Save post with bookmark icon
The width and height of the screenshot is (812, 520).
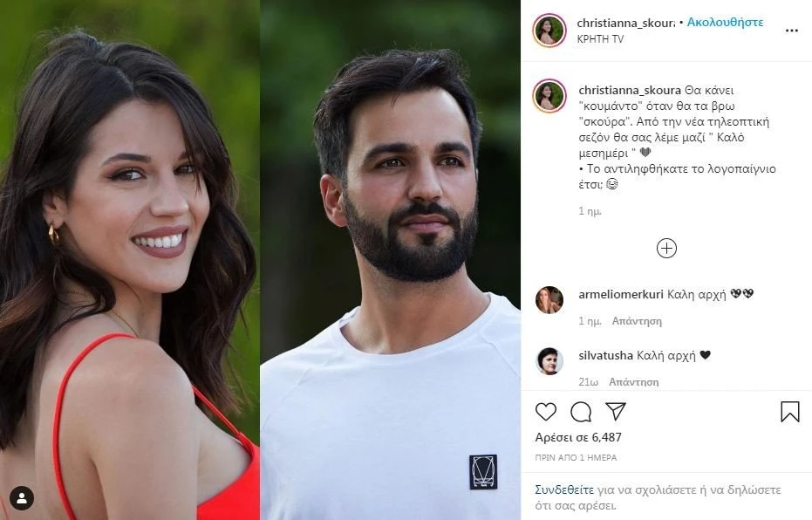(789, 412)
